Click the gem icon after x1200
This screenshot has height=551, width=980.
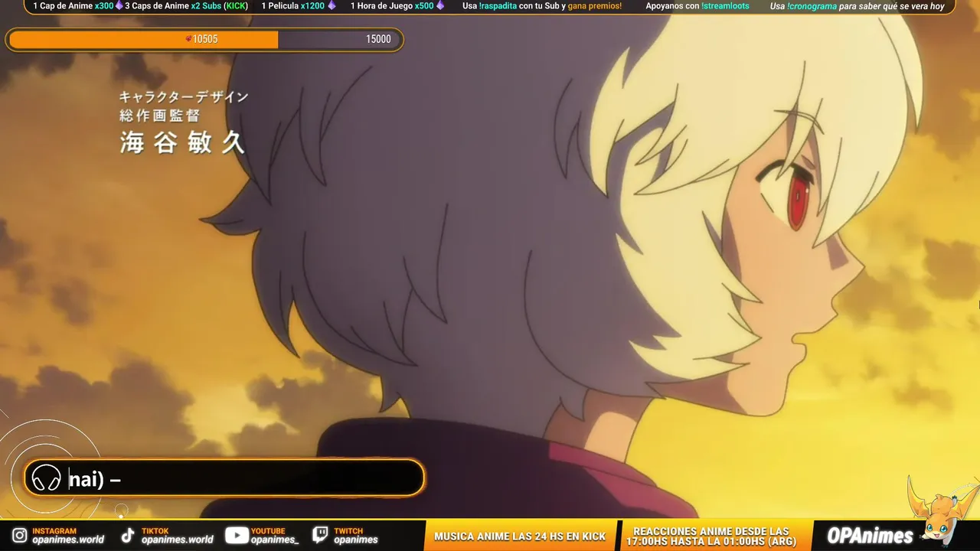332,6
